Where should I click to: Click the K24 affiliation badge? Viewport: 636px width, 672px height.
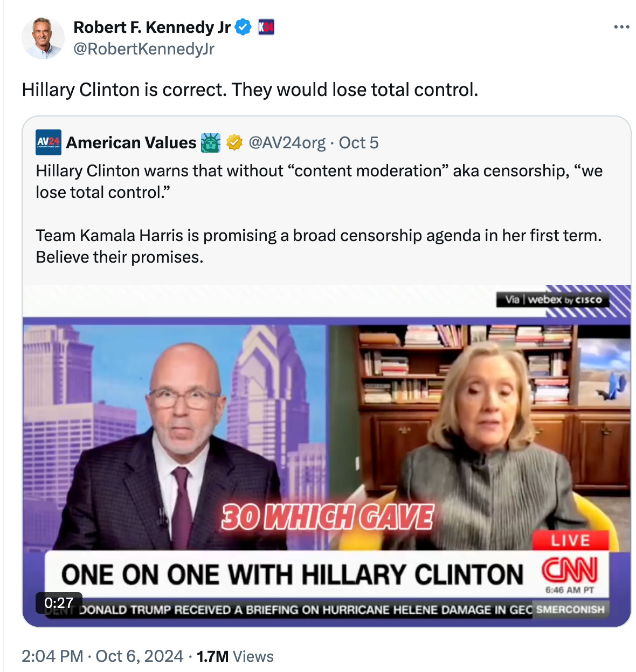(266, 27)
